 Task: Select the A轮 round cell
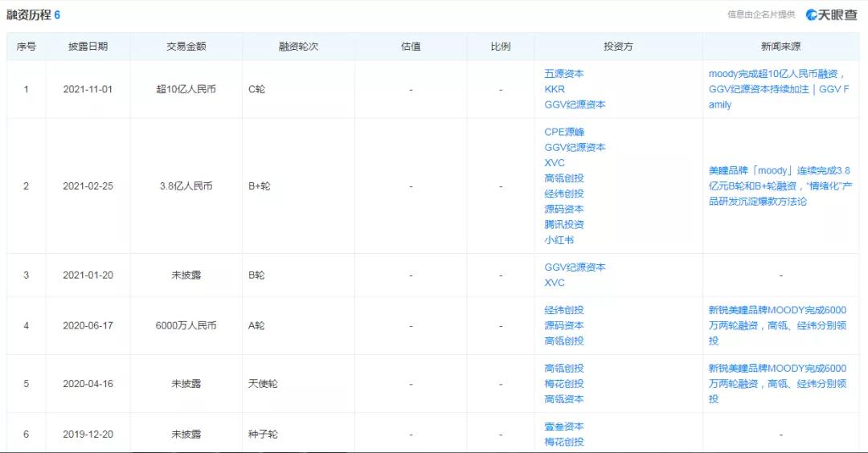pos(256,326)
